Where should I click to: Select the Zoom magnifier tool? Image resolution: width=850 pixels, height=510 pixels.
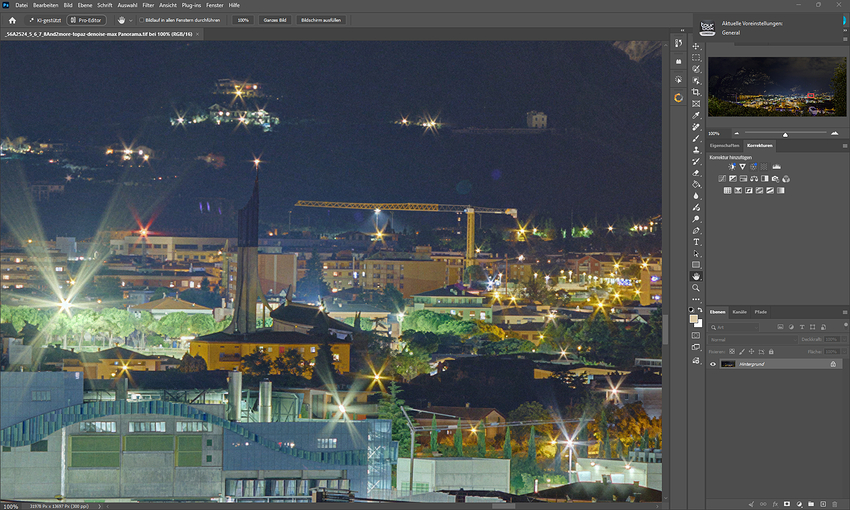[696, 288]
